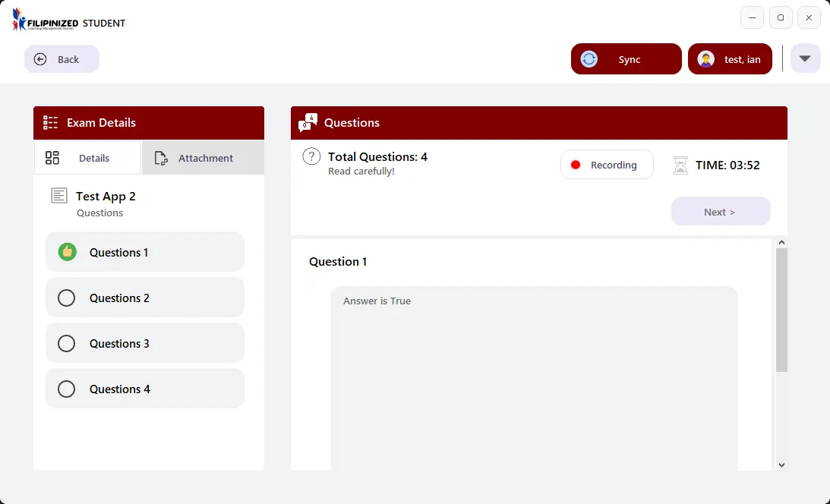Click the user avatar icon

coord(706,59)
